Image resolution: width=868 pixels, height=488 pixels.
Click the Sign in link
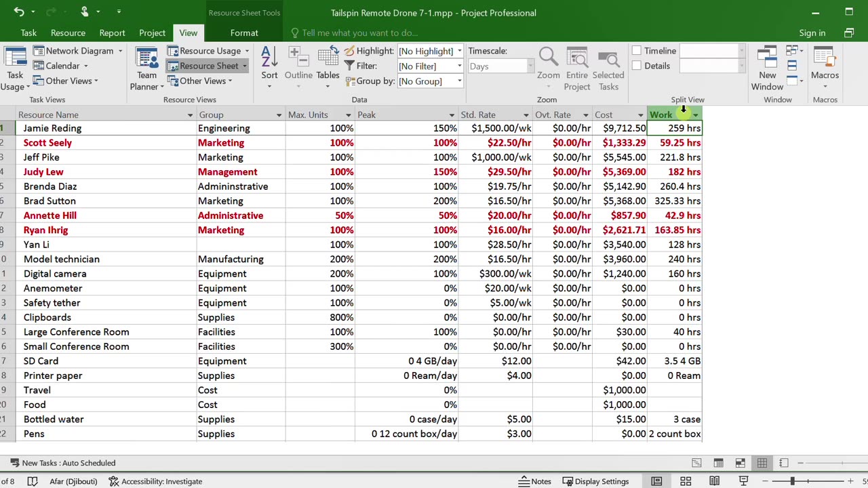[x=812, y=33]
